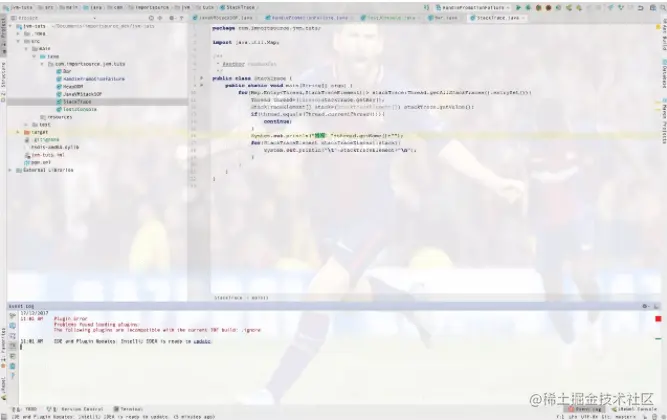667x420 pixels.
Task: Open the Database side tool window tab
Action: pyautogui.click(x=664, y=74)
